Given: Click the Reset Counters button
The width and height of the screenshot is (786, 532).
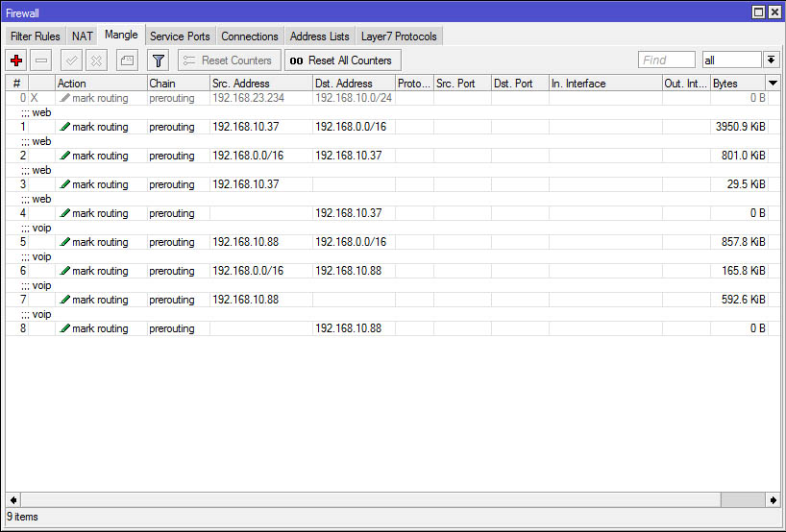Looking at the screenshot, I should pyautogui.click(x=229, y=60).
